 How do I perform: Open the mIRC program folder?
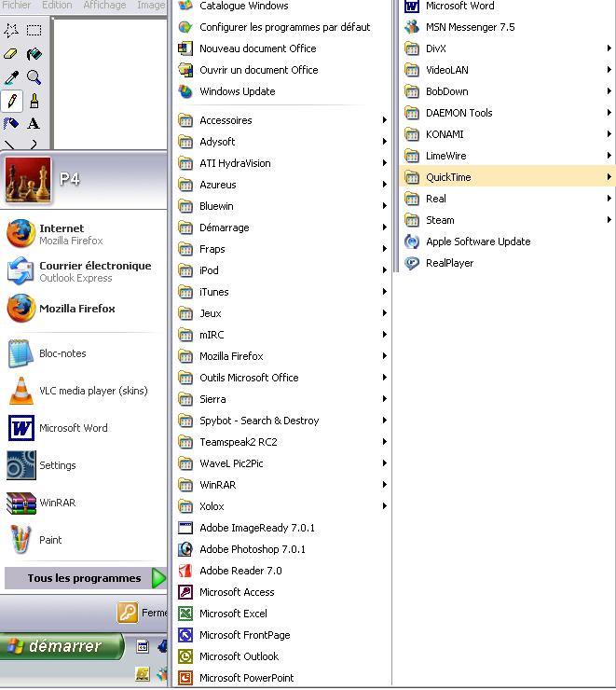click(x=281, y=335)
